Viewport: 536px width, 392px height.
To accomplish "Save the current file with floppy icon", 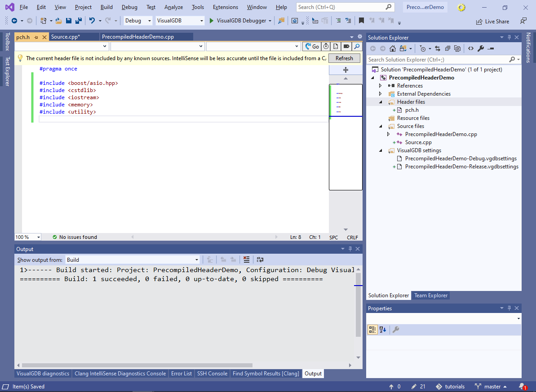I will tap(69, 21).
